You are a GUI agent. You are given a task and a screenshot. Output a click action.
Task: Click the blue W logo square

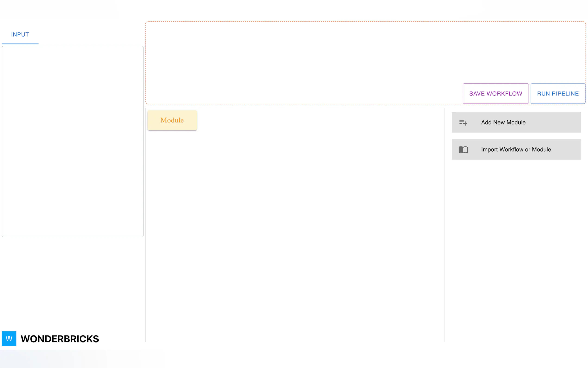point(9,338)
